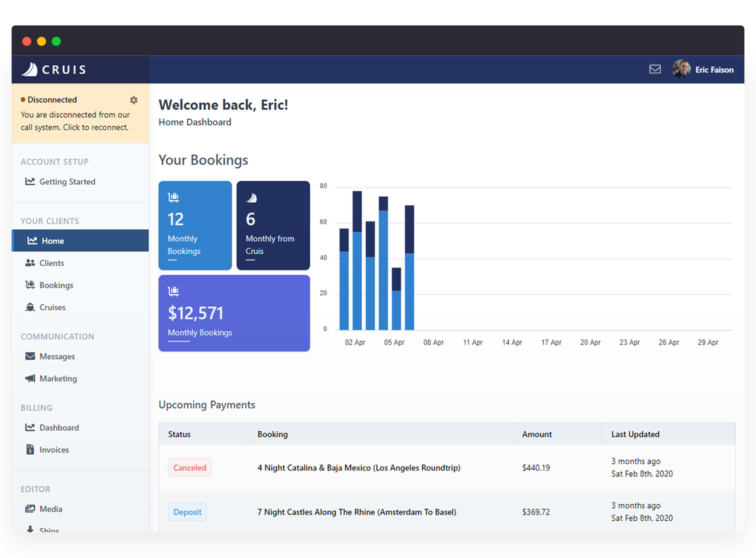Click Eric Faison's profile avatar

coord(682,69)
